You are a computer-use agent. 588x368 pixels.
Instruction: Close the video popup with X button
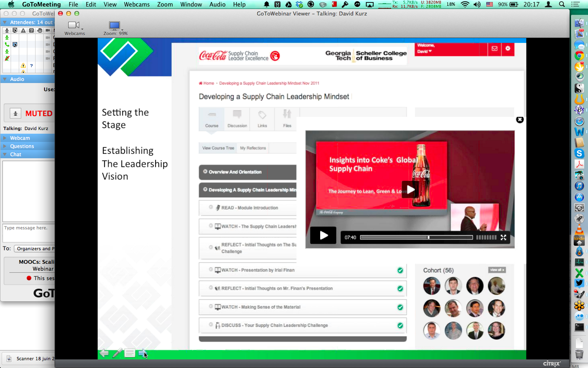click(520, 120)
